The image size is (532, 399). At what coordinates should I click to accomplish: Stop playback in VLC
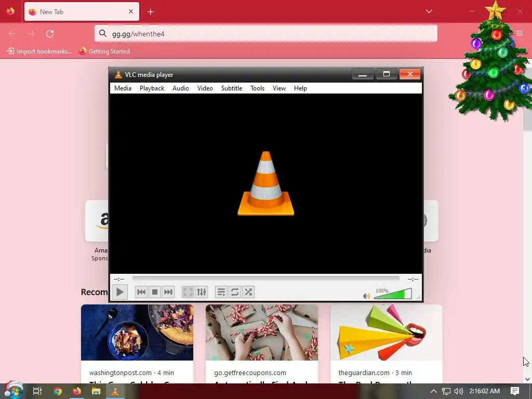[155, 292]
